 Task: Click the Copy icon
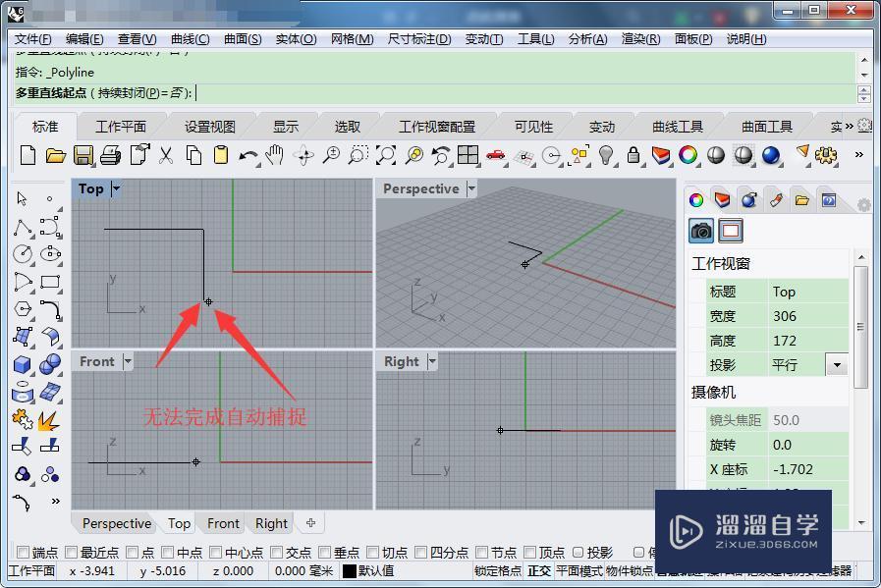pos(193,155)
